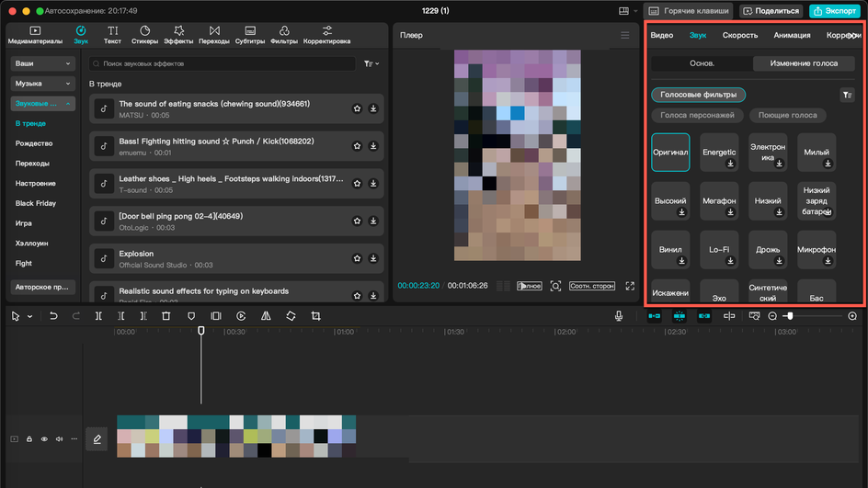This screenshot has height=488, width=868.
Task: Open the Эффекты effects tab
Action: (x=178, y=35)
